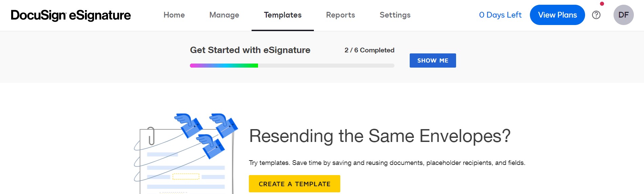Click the SHOW ME button

(x=433, y=60)
